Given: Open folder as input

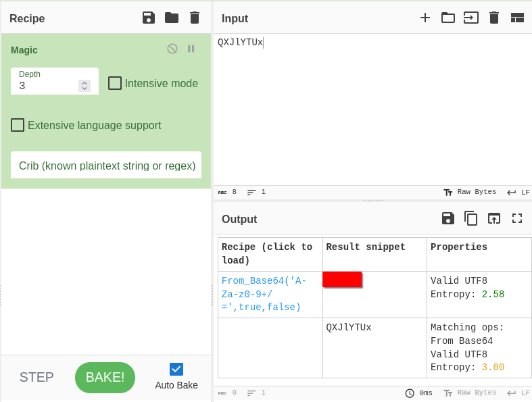Looking at the screenshot, I should [x=448, y=18].
